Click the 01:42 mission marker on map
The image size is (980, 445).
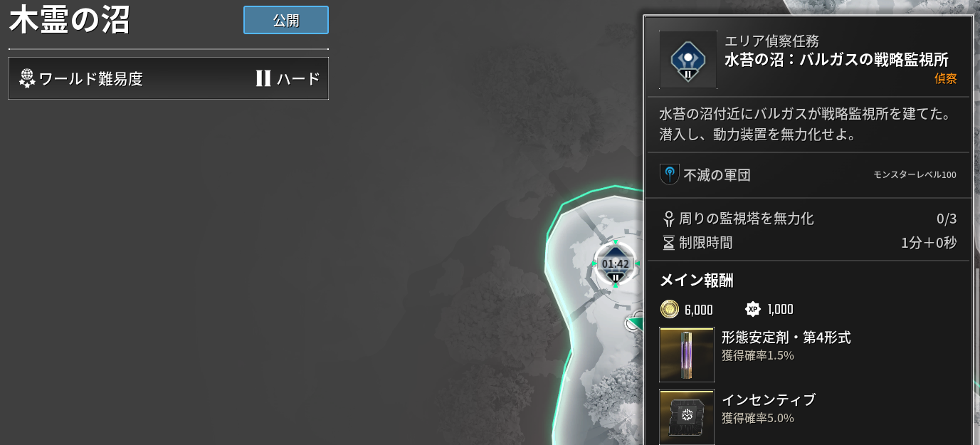click(x=616, y=264)
